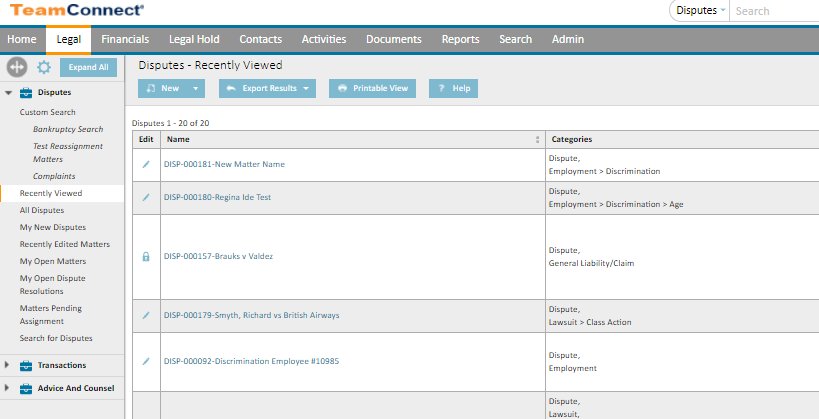Click the move/drag panel cross-arrow icon
This screenshot has height=419, width=819.
(x=17, y=67)
